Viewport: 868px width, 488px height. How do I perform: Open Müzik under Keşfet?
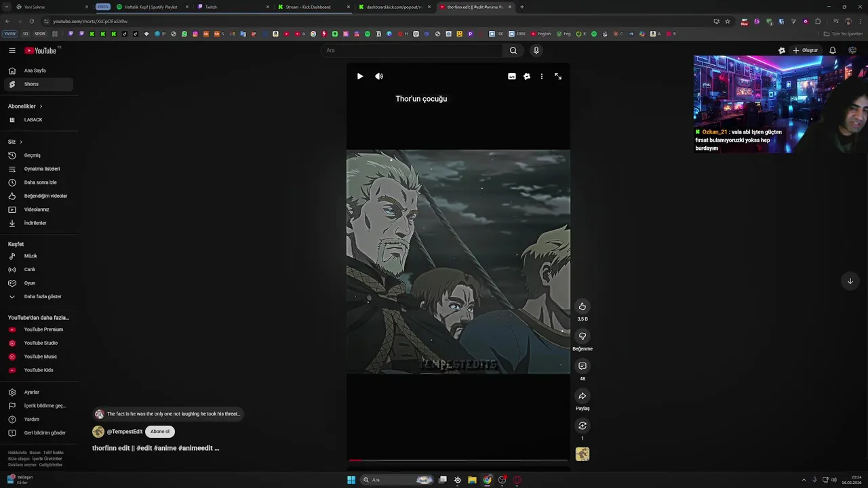(x=39, y=256)
